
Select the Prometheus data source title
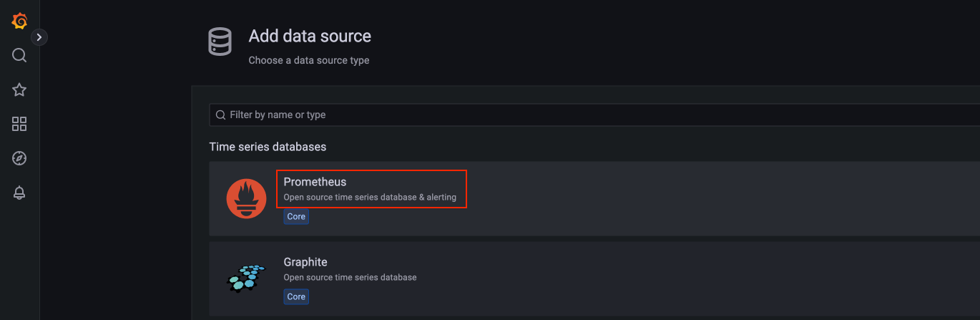click(315, 182)
